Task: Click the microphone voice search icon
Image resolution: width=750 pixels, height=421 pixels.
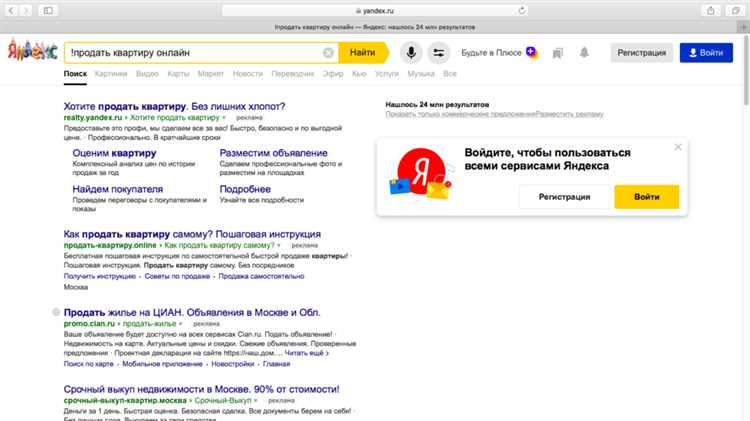Action: point(411,52)
